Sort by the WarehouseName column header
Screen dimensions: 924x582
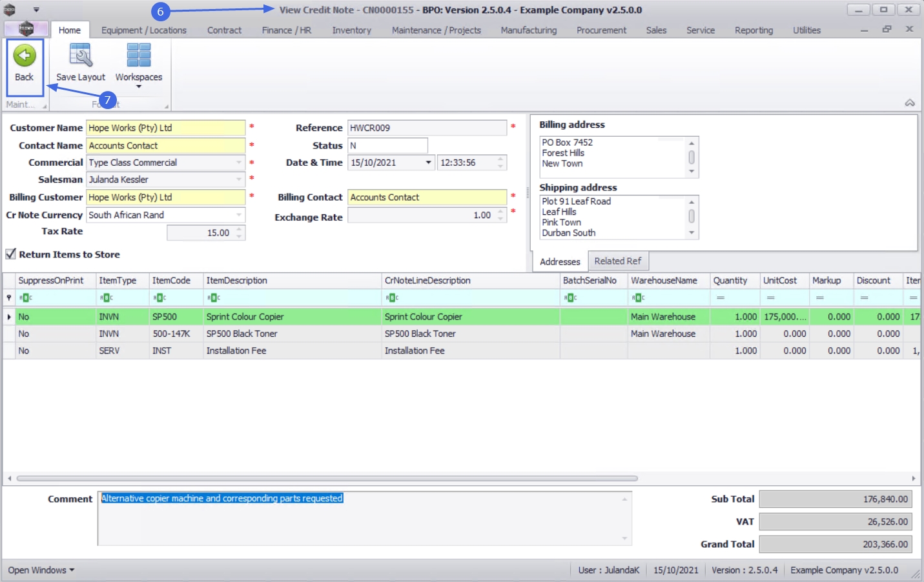point(669,281)
